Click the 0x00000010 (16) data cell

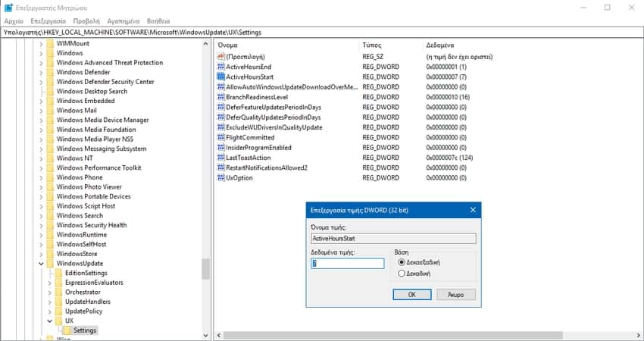pyautogui.click(x=448, y=97)
